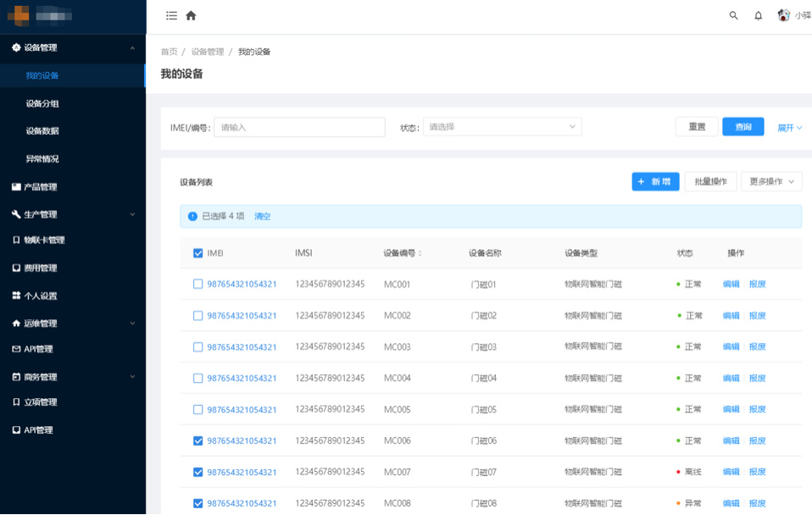Select 设备分组 in the sidebar
The image size is (812, 515).
point(42,103)
